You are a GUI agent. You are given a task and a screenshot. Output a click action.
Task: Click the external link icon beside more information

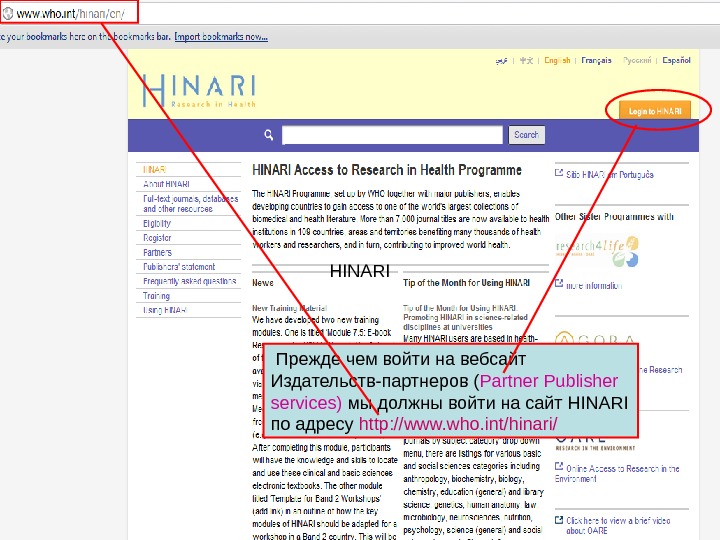coord(559,283)
